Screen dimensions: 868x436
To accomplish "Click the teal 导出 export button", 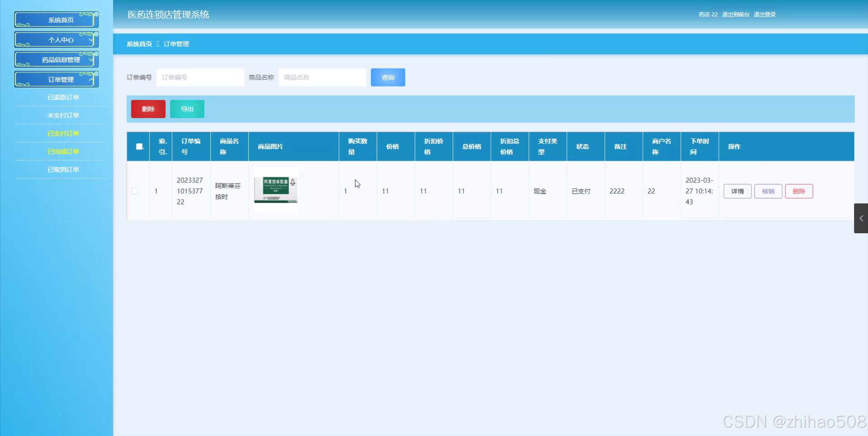I will [187, 109].
